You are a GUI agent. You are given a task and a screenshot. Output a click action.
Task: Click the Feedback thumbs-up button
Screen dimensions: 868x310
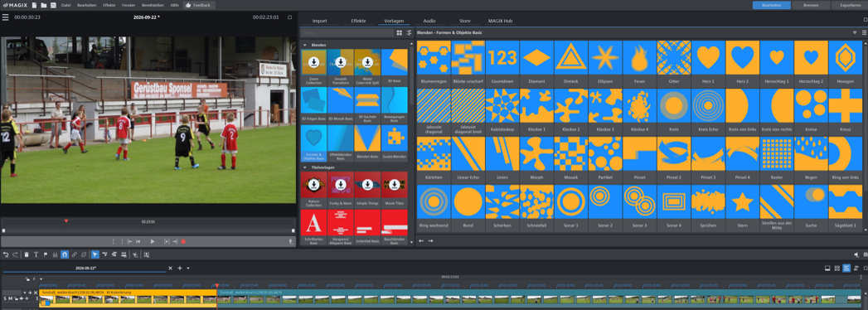tap(198, 5)
